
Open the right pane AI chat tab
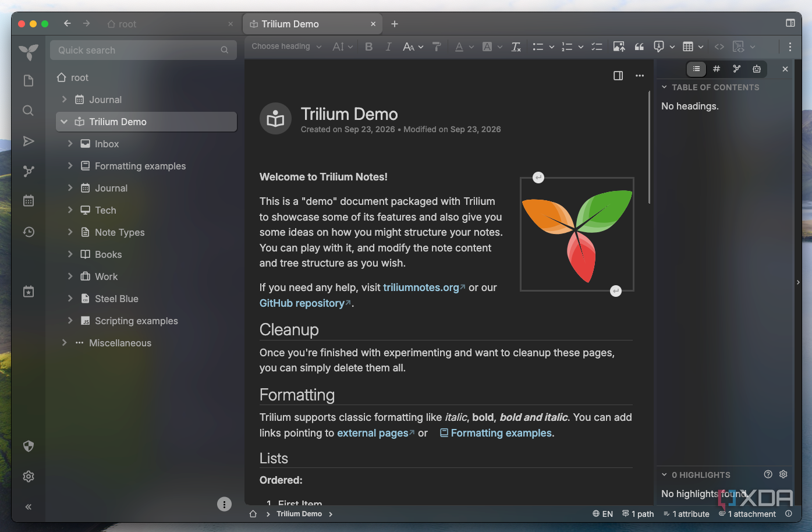[x=757, y=69]
